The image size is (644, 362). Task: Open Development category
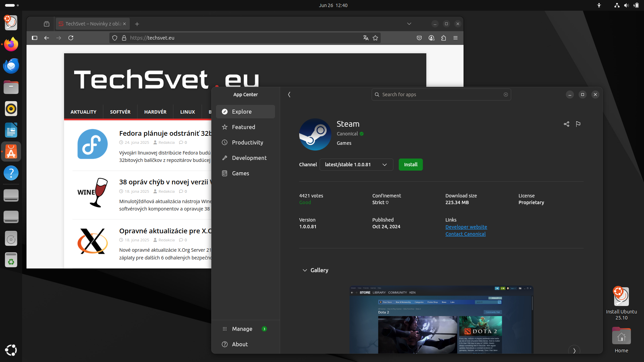tap(246, 158)
